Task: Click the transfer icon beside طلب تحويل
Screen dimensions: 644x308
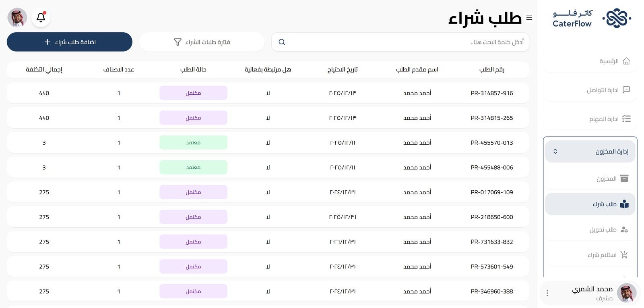Action: click(x=624, y=230)
